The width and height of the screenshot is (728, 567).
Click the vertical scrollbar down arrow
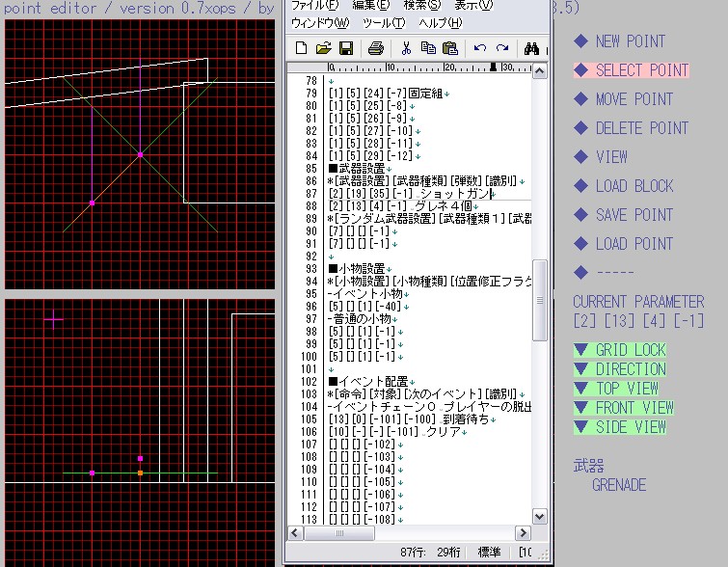(x=540, y=516)
